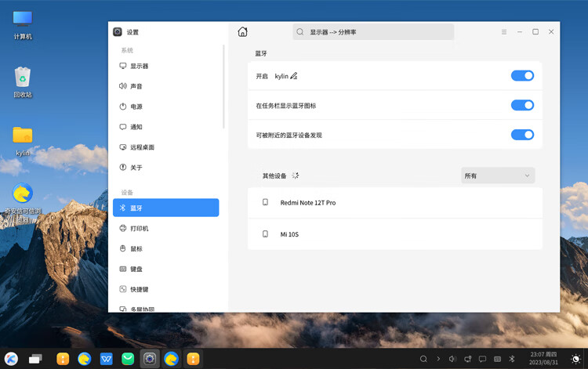Open the hamburger menu in the Settings title bar

point(504,32)
